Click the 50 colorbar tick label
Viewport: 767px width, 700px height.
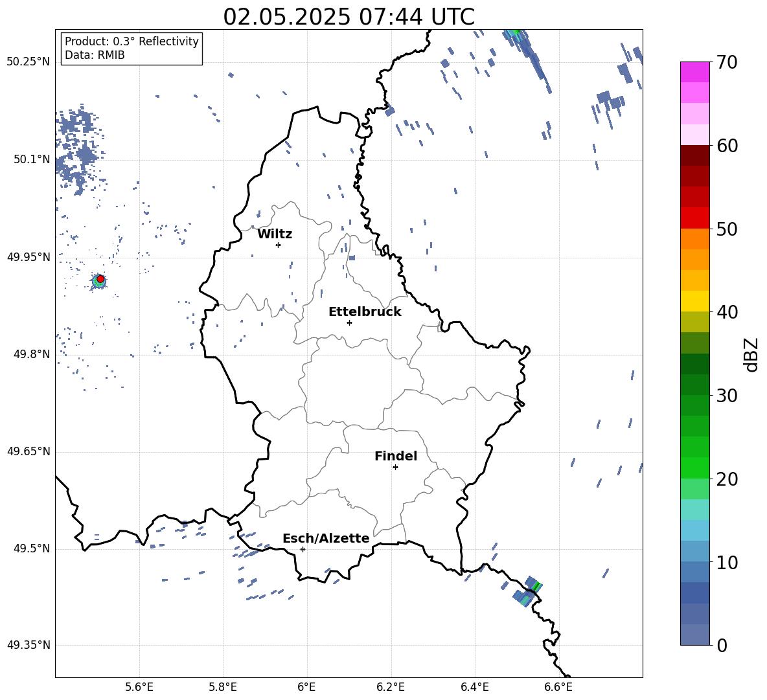[727, 229]
